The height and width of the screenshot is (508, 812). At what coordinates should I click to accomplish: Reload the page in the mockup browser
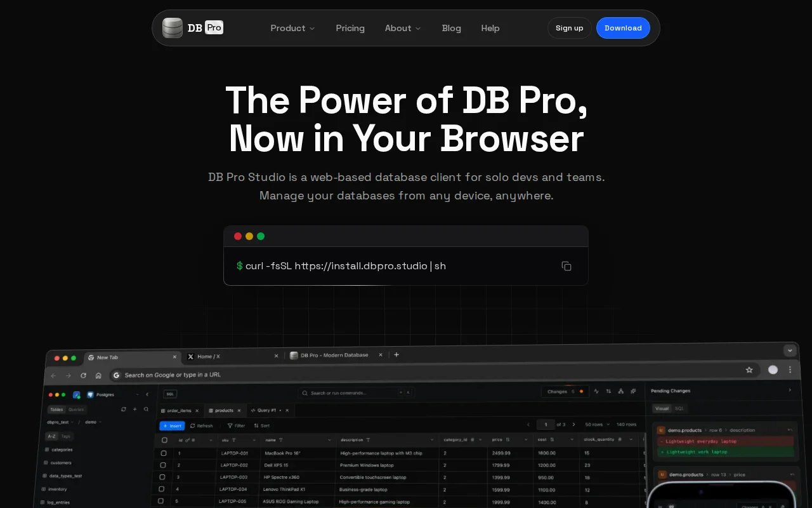pos(83,375)
